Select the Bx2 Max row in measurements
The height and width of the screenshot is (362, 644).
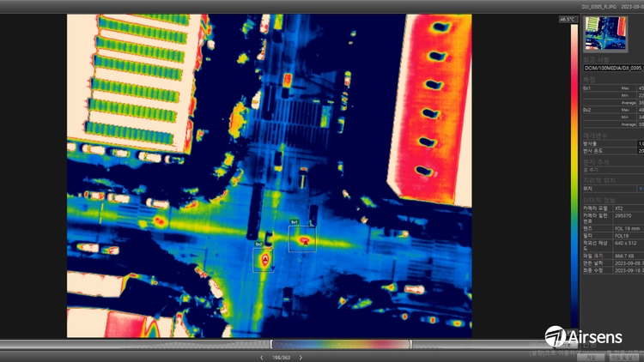point(614,110)
